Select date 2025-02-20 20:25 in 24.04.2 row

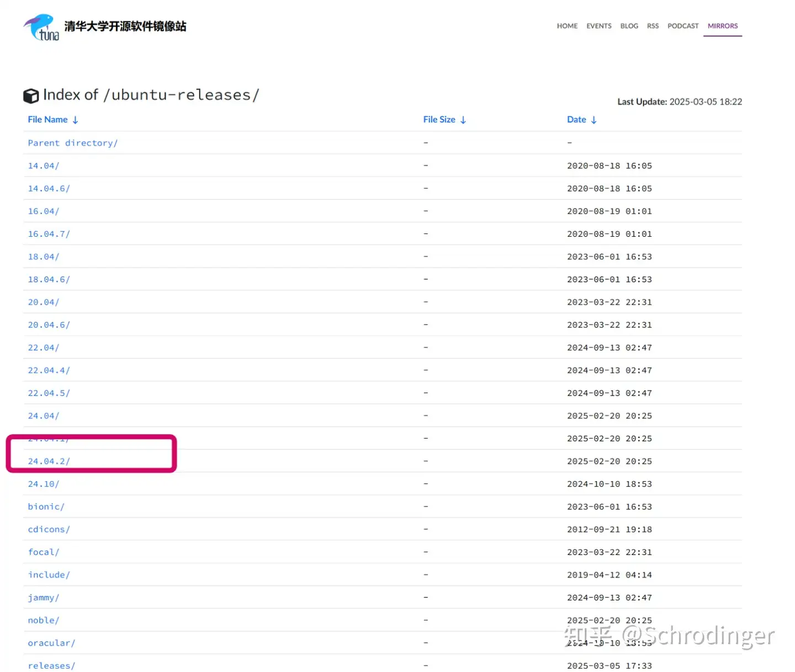click(x=609, y=461)
